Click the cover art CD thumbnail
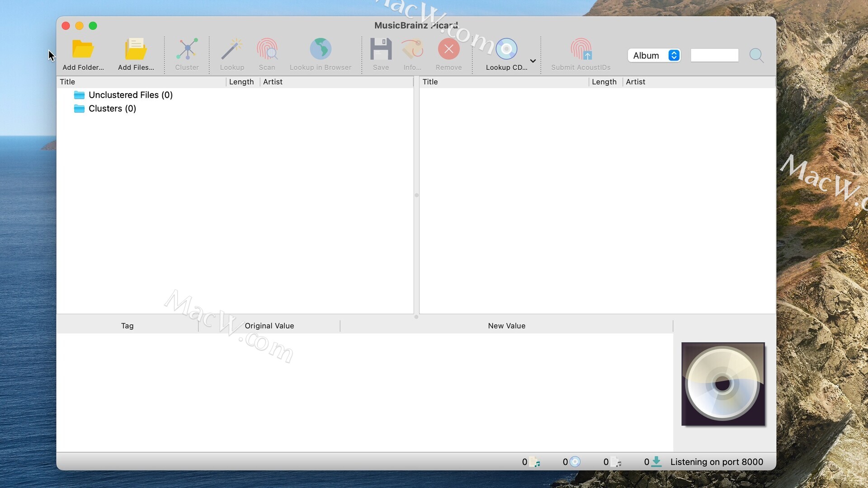This screenshot has width=868, height=488. (x=723, y=384)
